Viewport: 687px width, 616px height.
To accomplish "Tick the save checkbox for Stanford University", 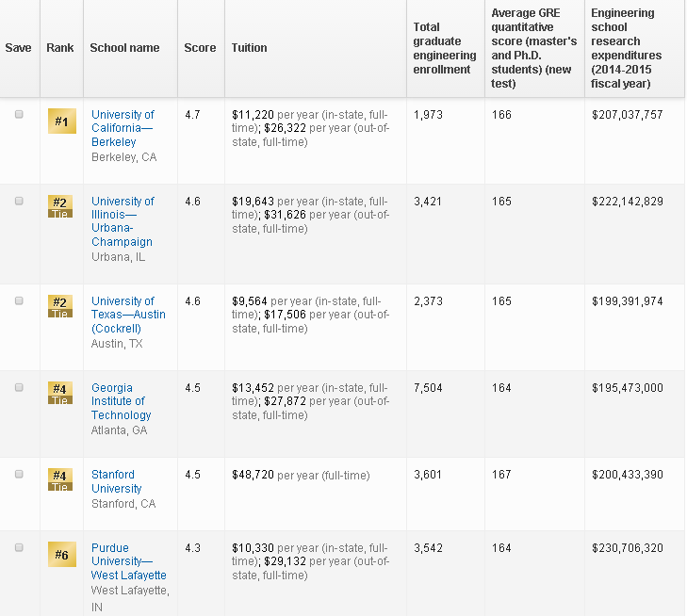I will (x=19, y=474).
